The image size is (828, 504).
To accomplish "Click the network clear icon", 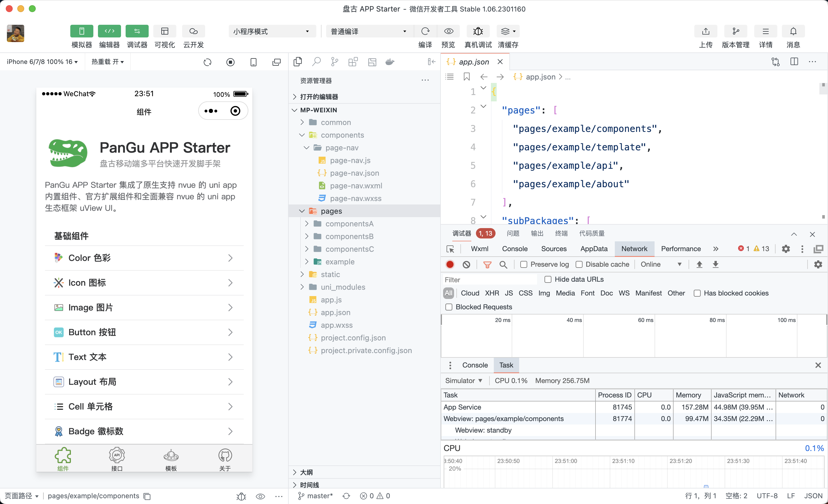I will tap(466, 264).
